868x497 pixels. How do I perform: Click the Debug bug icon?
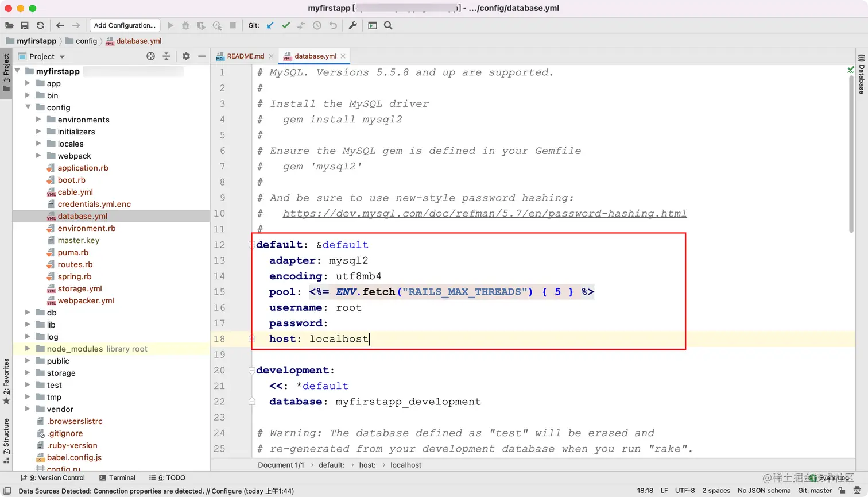(185, 25)
